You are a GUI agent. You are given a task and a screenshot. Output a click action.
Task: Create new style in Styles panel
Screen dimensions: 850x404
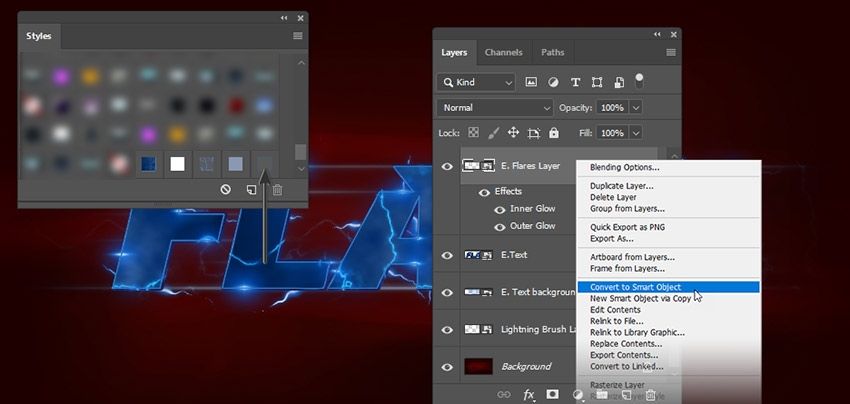click(251, 190)
